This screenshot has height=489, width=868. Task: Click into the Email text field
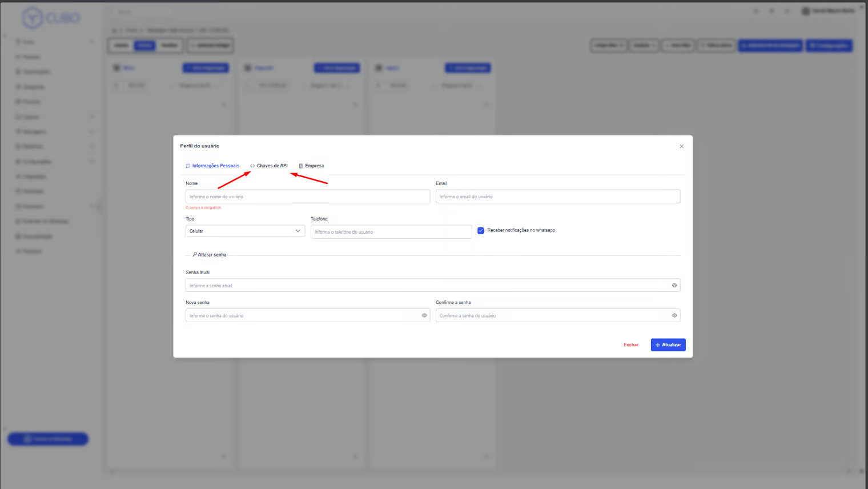coord(557,197)
